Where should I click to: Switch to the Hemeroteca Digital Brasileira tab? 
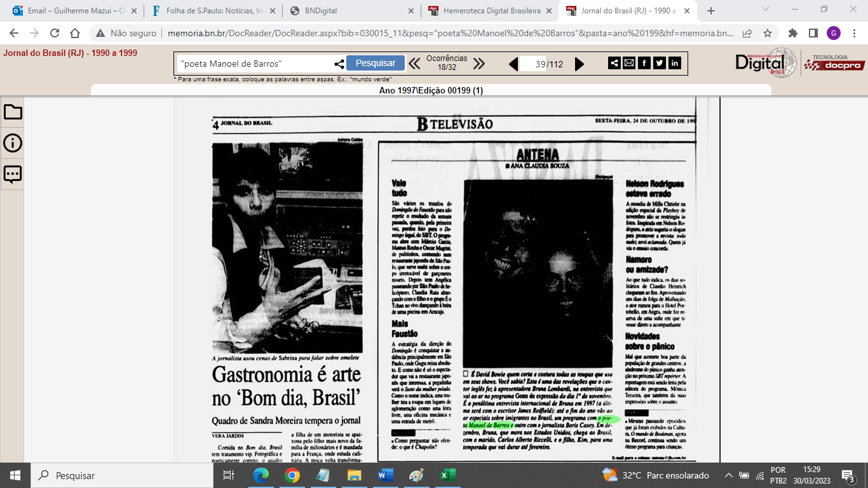tap(489, 11)
